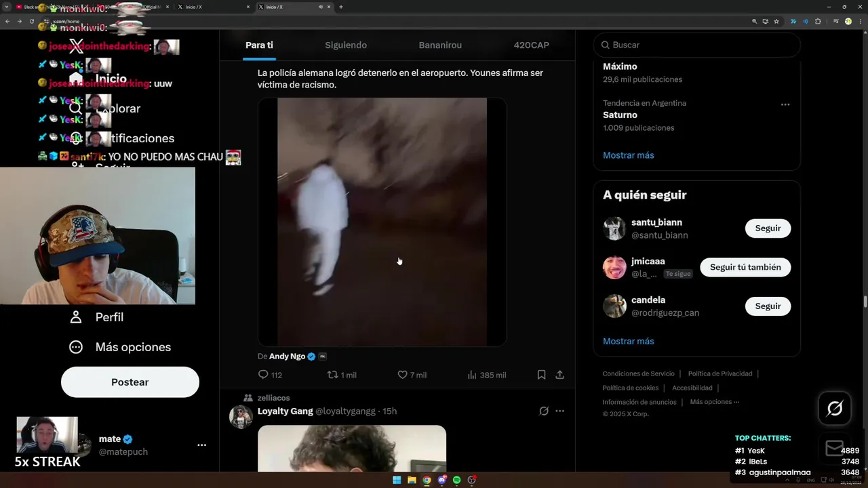Click Seguir tú también for jmicaaa
Image resolution: width=868 pixels, height=488 pixels.
[x=745, y=267]
